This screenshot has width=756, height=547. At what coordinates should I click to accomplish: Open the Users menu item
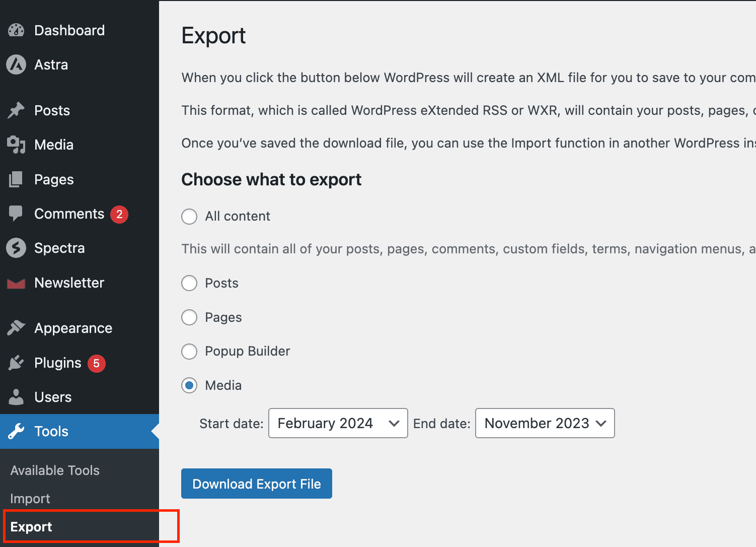(x=80, y=397)
